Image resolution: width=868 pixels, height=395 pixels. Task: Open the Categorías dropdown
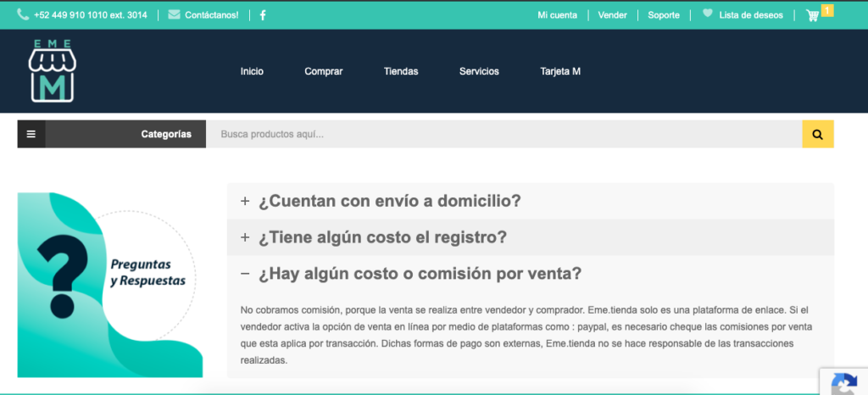click(x=165, y=134)
